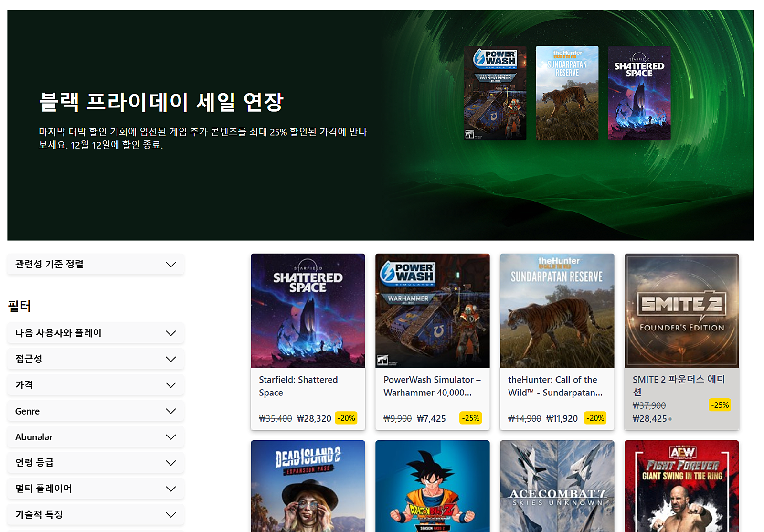Click the ₩11,920 sale price
This screenshot has width=764, height=532.
(562, 418)
